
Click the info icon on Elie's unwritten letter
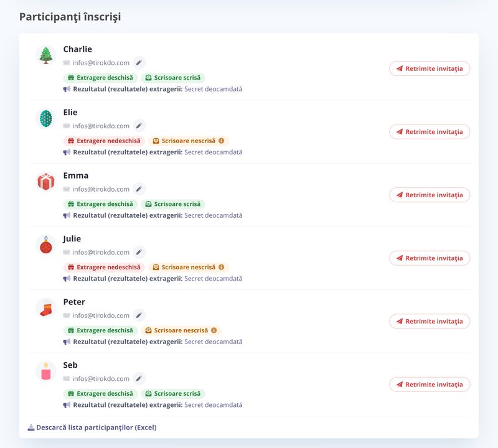tap(222, 141)
